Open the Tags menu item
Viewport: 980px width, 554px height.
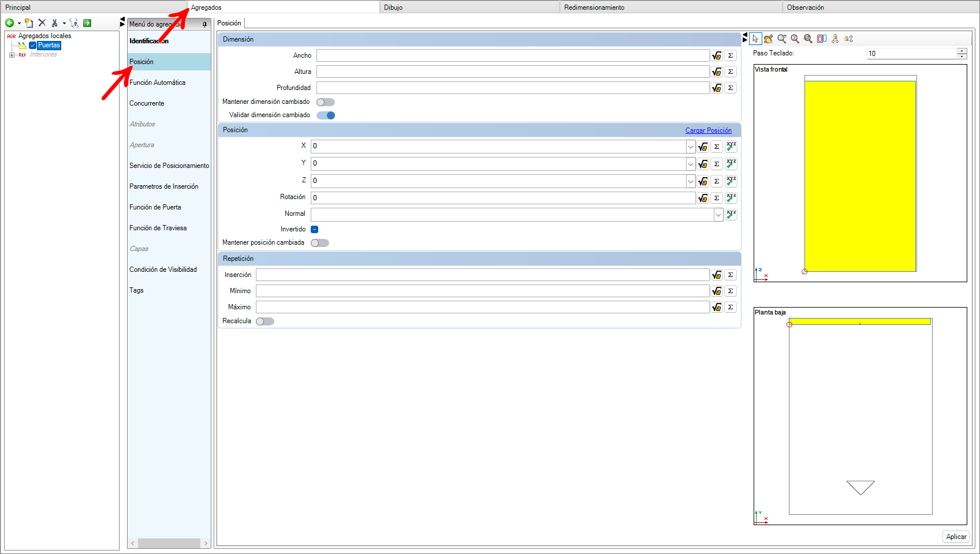point(169,290)
